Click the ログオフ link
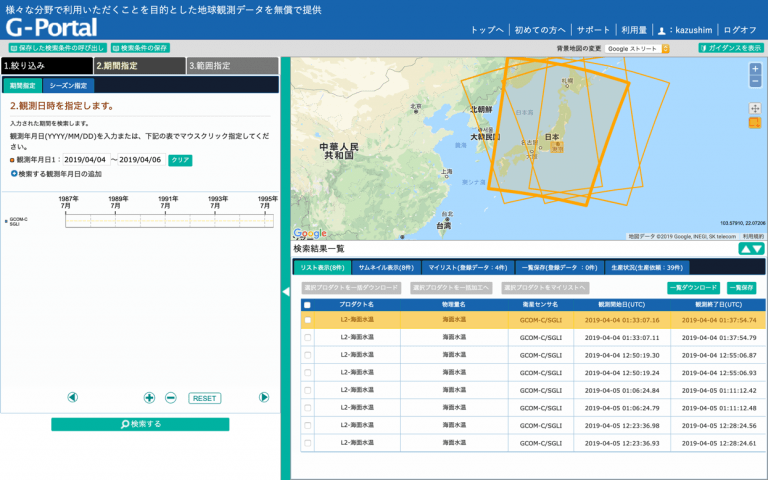The image size is (768, 480). tap(740, 30)
